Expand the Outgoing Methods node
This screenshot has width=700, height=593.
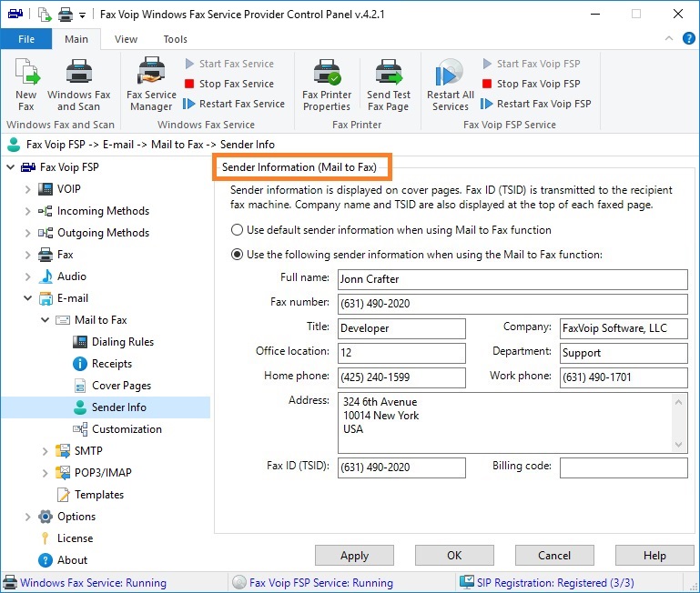pyautogui.click(x=27, y=233)
